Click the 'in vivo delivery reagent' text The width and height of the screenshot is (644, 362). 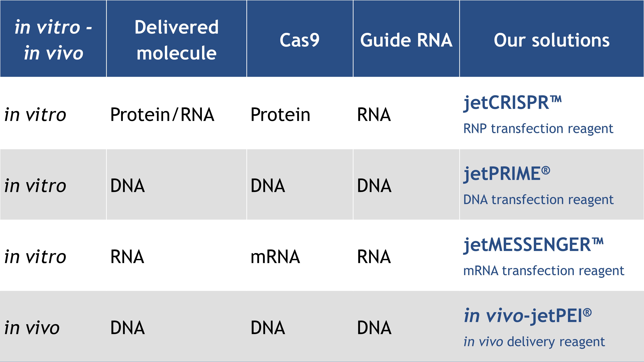(534, 342)
